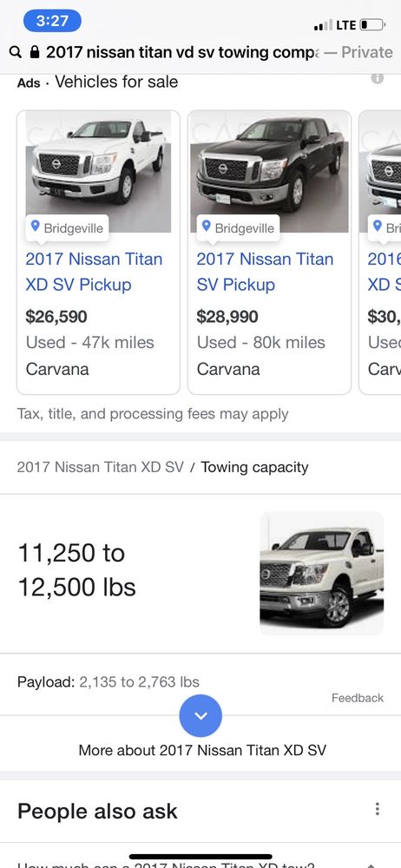Tap More about 2017 Nissan Titan XD SV text

202,751
